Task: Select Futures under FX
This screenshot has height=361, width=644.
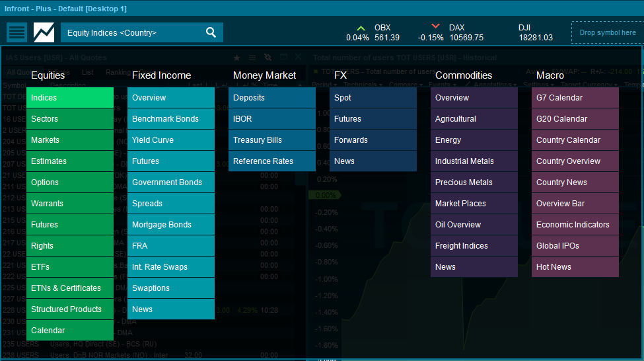Action: click(373, 119)
